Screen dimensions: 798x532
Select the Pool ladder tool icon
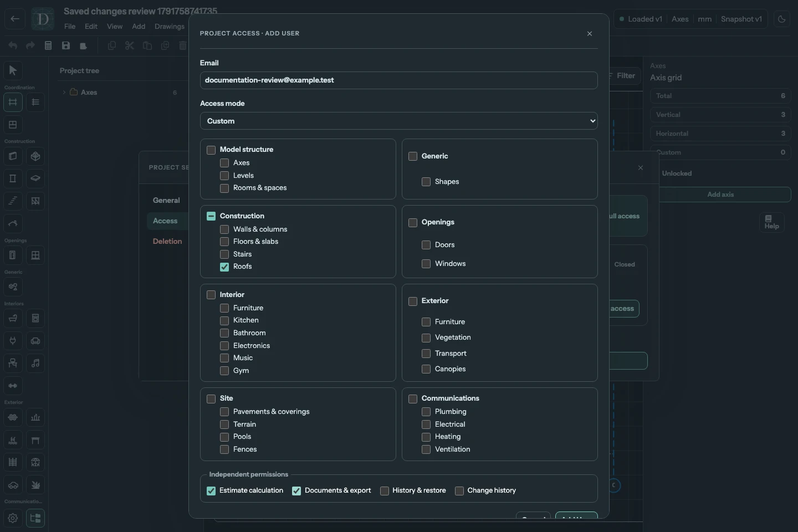[x=13, y=440]
